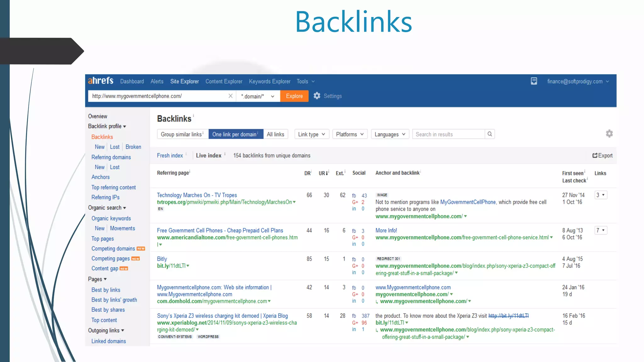Expand the links count 3 dropdown
The image size is (644, 362).
click(601, 195)
